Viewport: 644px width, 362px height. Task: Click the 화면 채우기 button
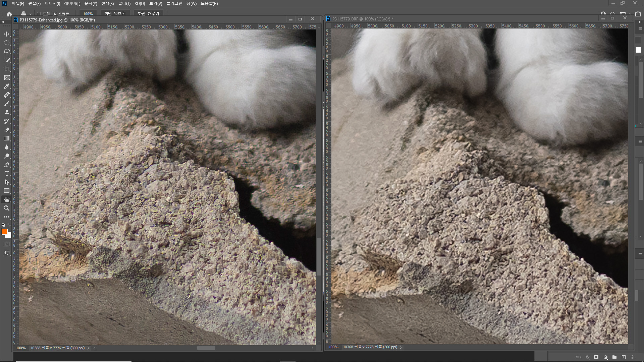[x=148, y=14]
